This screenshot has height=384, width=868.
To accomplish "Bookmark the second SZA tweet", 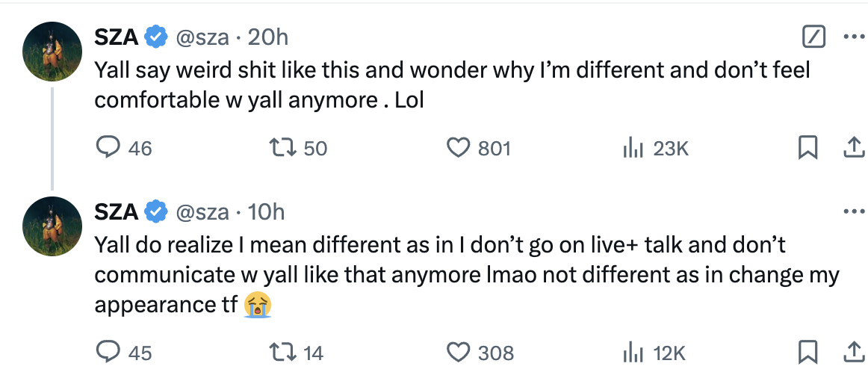I will (807, 352).
